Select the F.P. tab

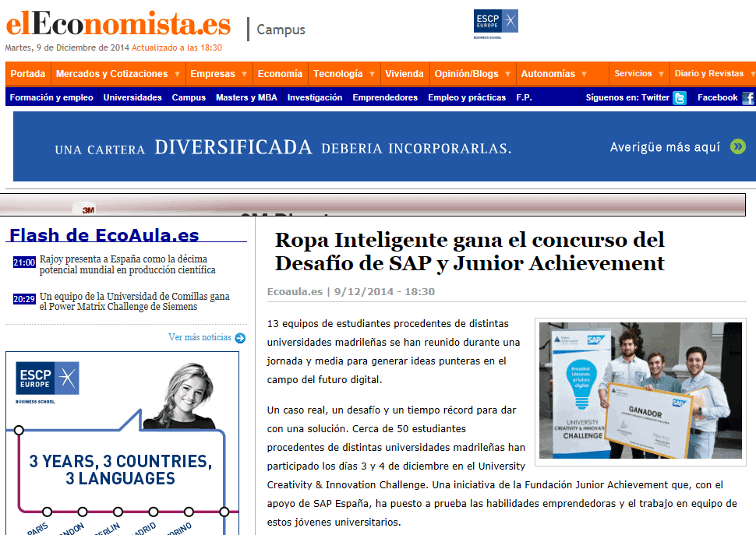524,97
